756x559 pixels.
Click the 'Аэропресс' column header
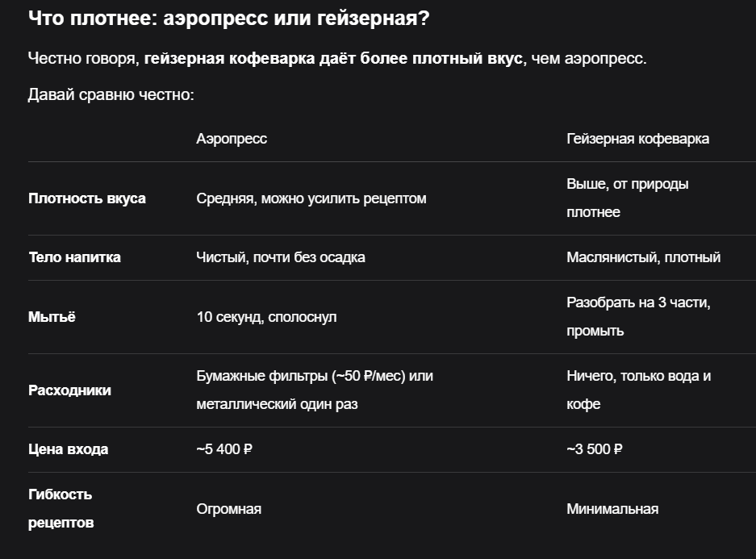pos(232,139)
